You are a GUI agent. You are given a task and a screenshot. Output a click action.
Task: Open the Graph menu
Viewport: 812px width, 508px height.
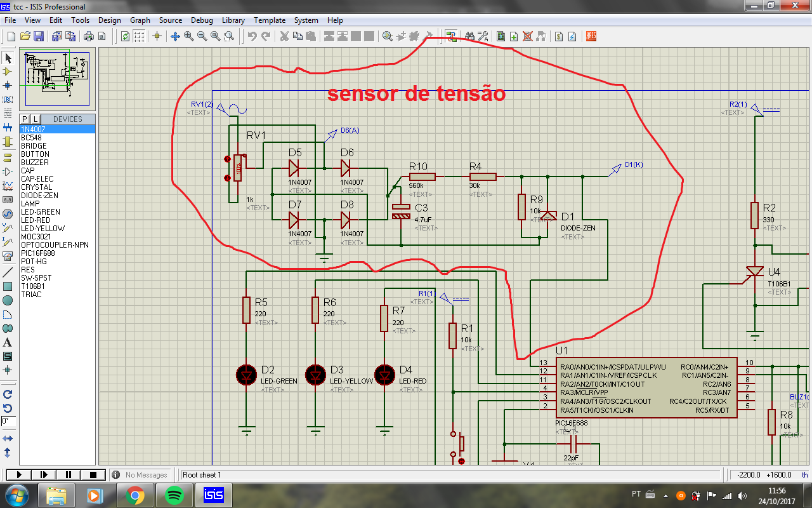(x=140, y=20)
